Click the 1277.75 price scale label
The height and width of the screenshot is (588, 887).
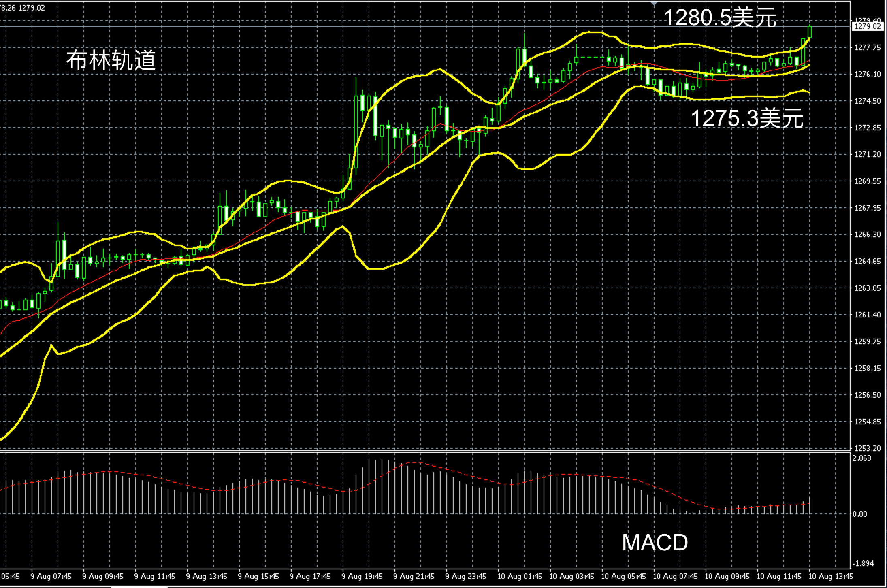pos(868,47)
